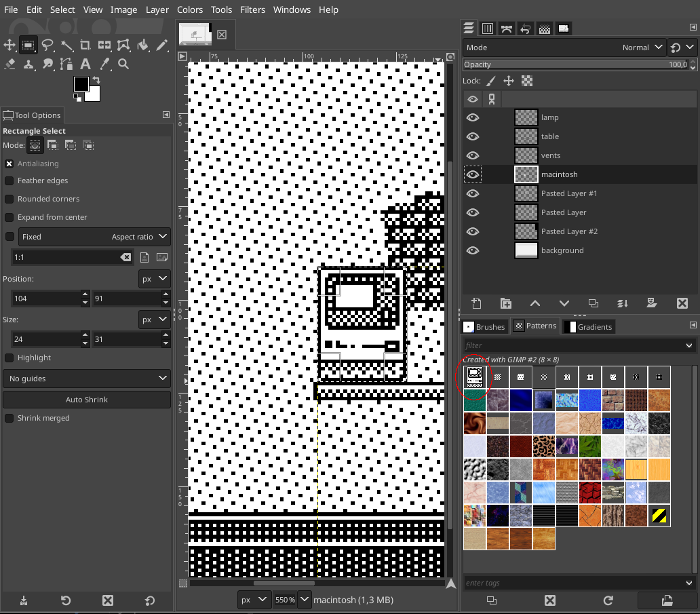
Task: Disable the Antialiasing checkbox
Action: (9, 164)
